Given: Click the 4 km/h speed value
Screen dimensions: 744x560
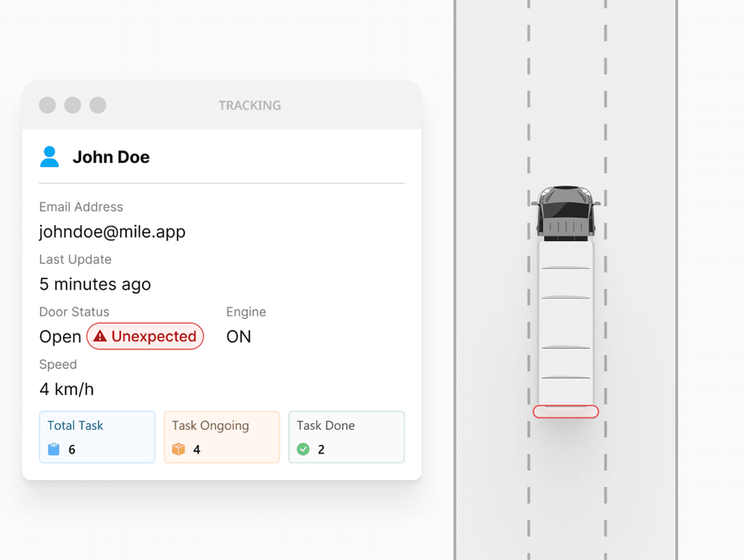Looking at the screenshot, I should [x=67, y=389].
